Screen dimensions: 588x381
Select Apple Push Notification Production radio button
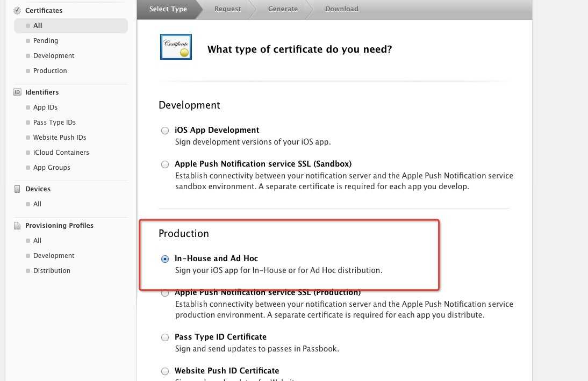(165, 293)
